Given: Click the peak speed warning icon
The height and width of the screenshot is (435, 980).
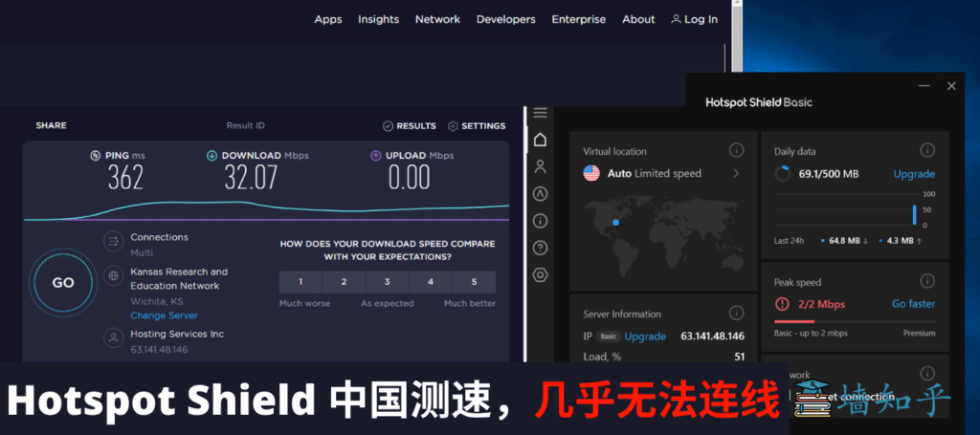Looking at the screenshot, I should [782, 304].
